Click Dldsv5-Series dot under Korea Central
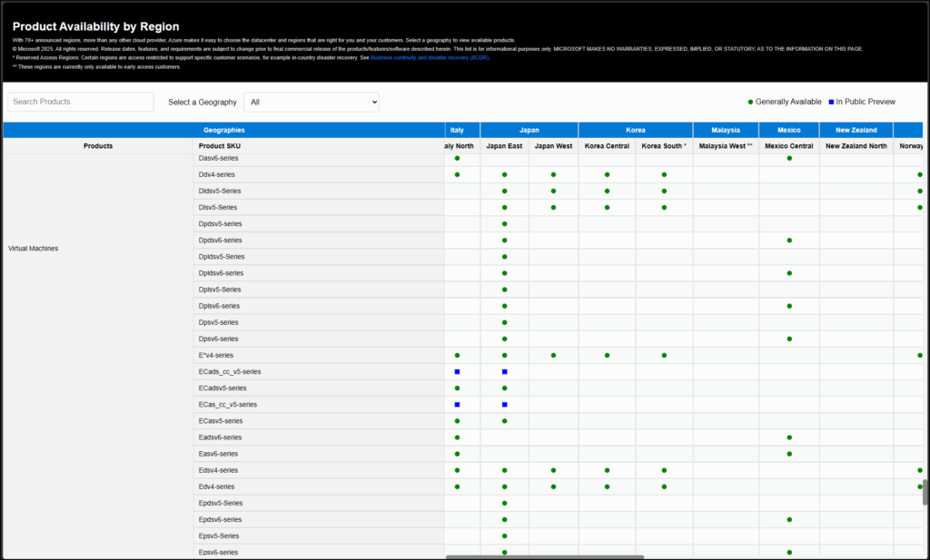 607,192
